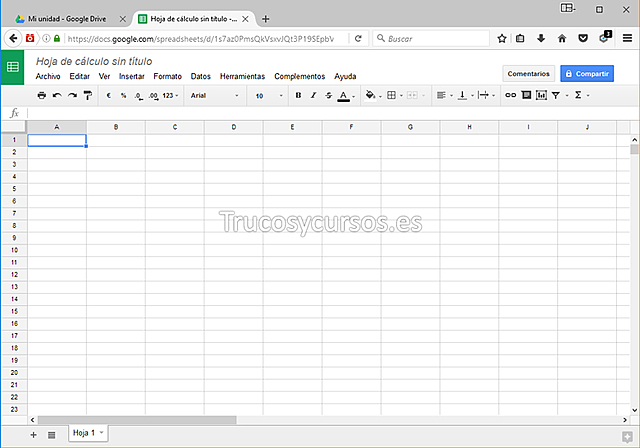The image size is (640, 448).
Task: Open the Archivo menu
Action: pos(48,76)
